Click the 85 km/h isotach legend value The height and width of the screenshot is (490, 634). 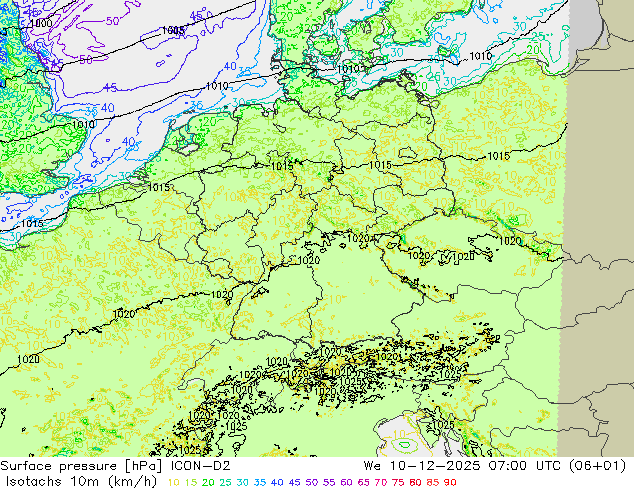(x=433, y=483)
